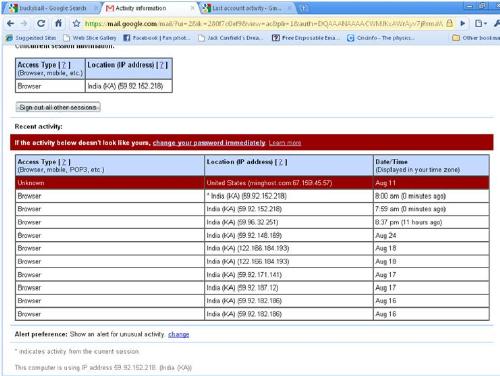The height and width of the screenshot is (376, 500).
Task: Click the Recent activity heading
Action: point(39,127)
